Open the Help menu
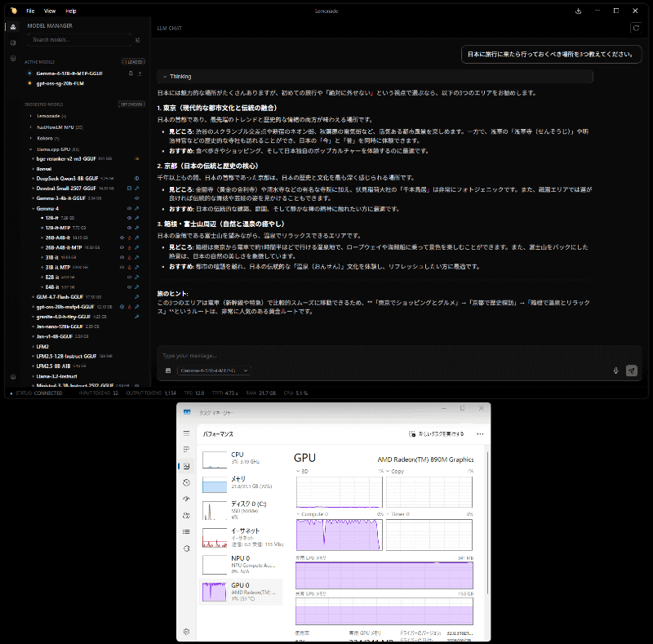 pyautogui.click(x=71, y=11)
